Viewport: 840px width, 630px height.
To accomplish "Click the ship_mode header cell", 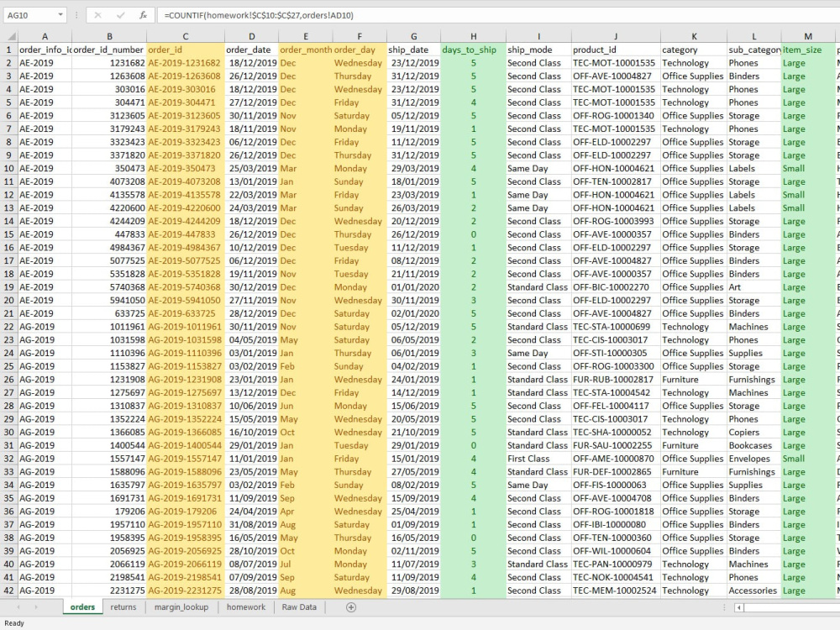I will point(538,50).
